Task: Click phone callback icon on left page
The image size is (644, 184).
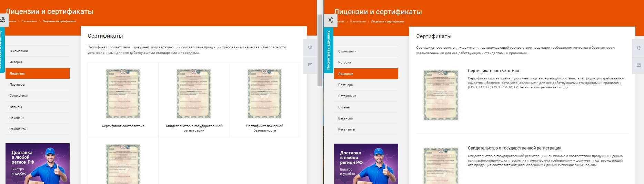Action: (310, 48)
